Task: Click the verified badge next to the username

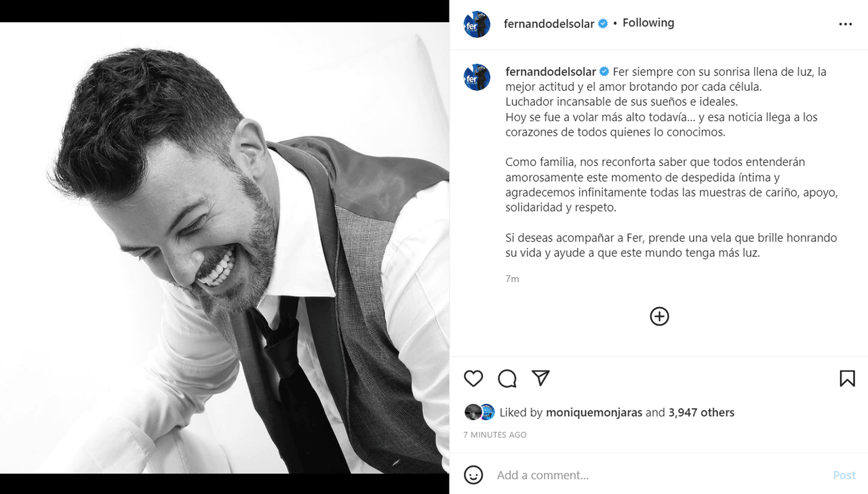Action: tap(601, 22)
